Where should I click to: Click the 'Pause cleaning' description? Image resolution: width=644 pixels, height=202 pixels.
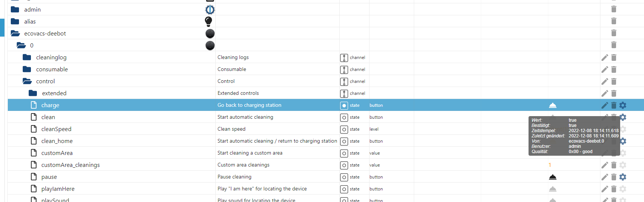tap(234, 177)
